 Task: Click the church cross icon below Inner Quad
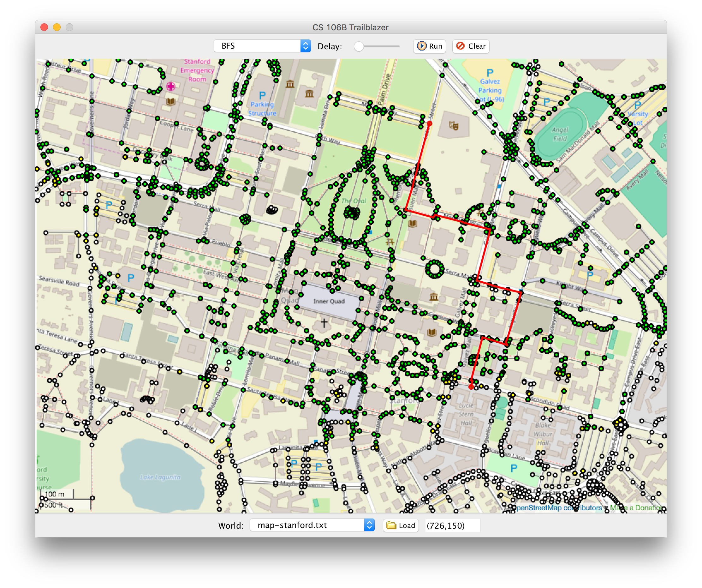pos(324,323)
